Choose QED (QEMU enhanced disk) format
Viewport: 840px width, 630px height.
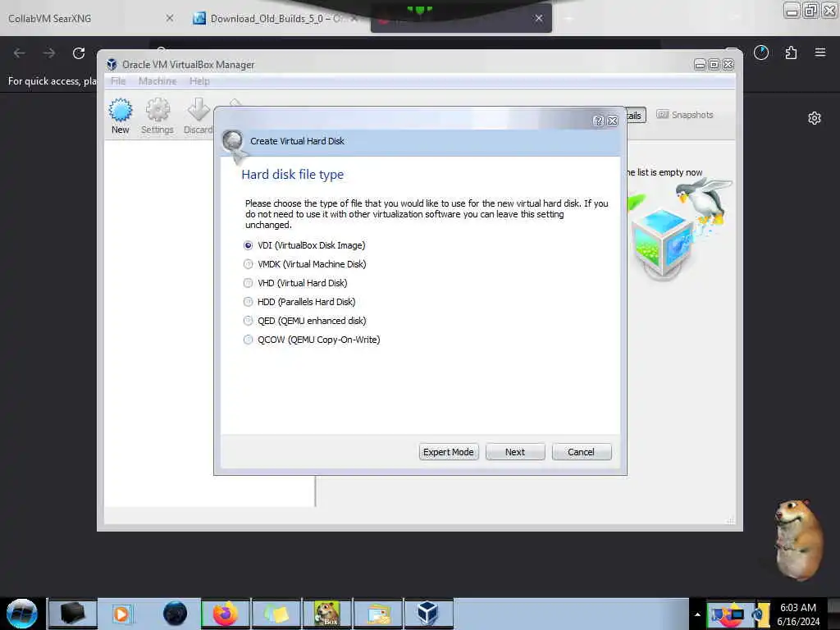click(x=304, y=321)
